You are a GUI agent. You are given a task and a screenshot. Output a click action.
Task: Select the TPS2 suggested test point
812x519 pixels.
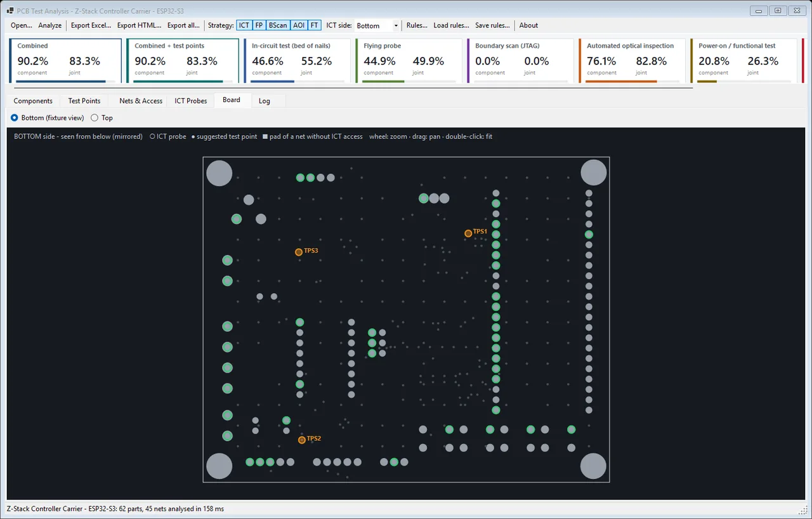coord(302,440)
